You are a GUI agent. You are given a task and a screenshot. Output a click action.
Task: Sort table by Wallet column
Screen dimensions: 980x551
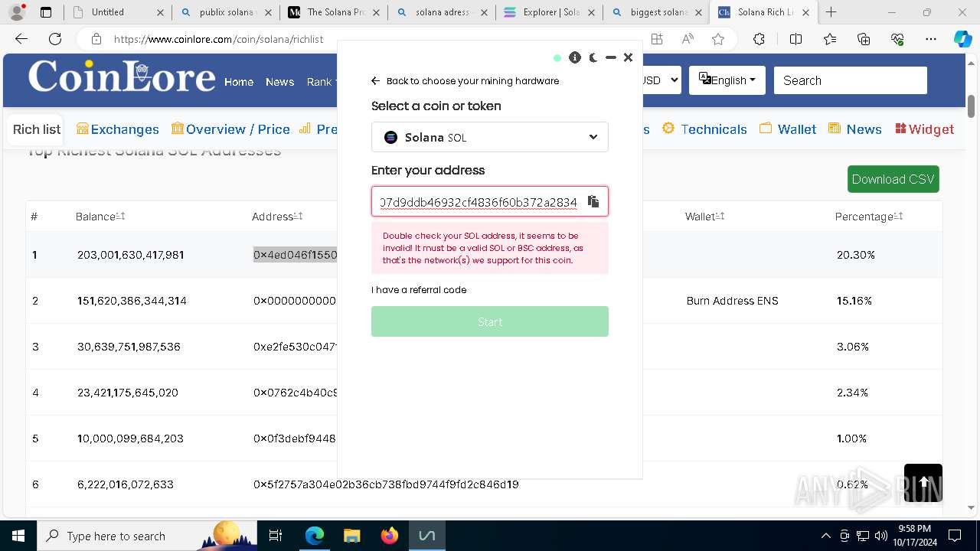704,217
